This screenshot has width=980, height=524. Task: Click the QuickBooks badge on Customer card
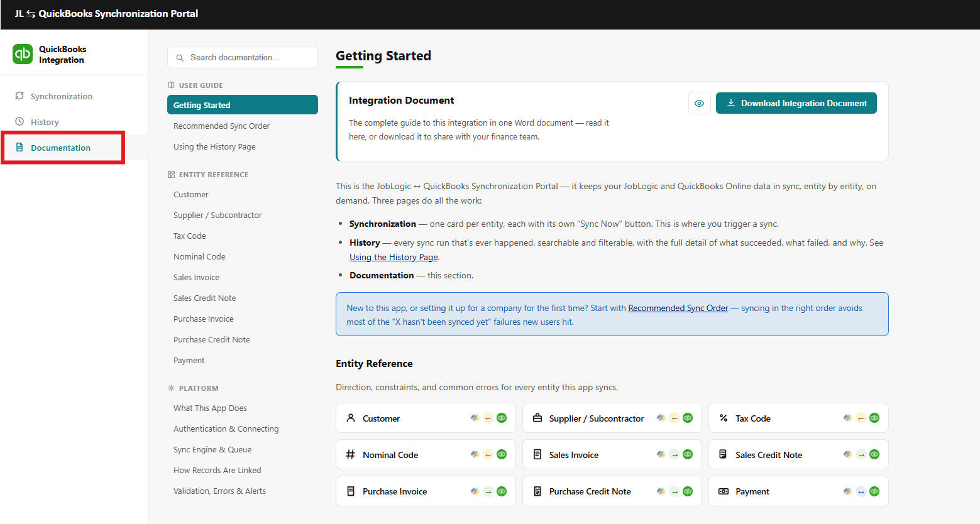coord(502,418)
